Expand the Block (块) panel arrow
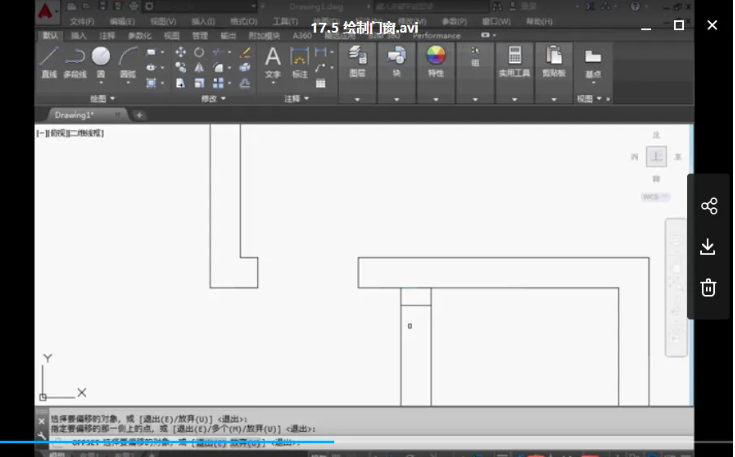Image resolution: width=735 pixels, height=457 pixels. coord(397,99)
